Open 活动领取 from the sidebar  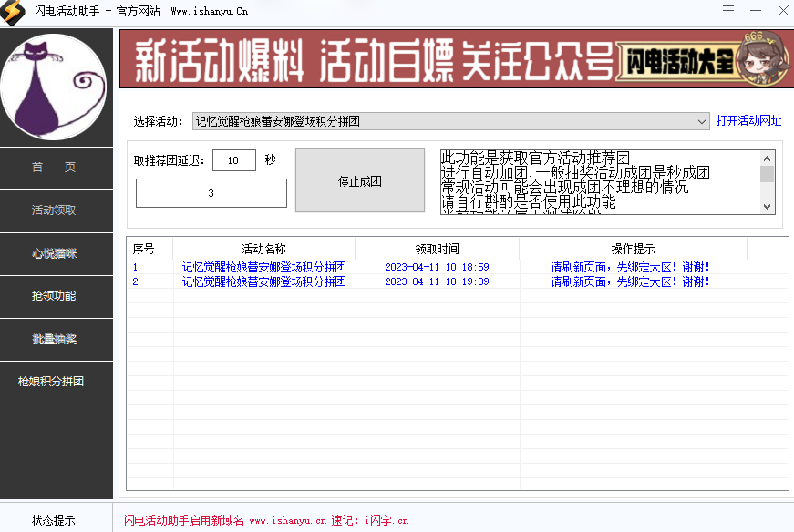click(x=57, y=210)
